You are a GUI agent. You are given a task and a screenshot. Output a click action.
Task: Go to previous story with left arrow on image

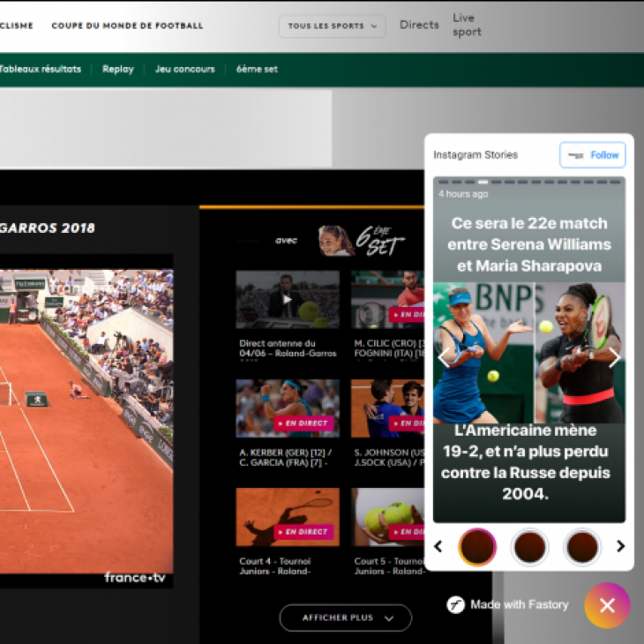click(444, 356)
